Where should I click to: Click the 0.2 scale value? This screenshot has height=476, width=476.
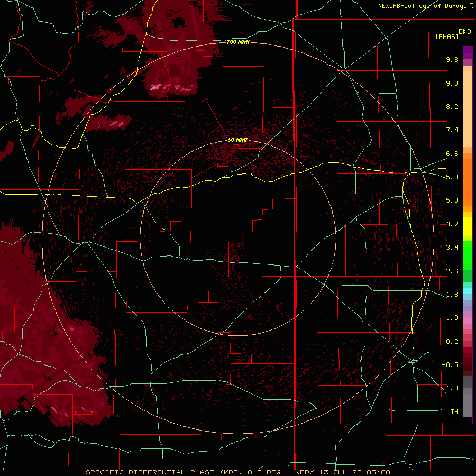coord(452,342)
